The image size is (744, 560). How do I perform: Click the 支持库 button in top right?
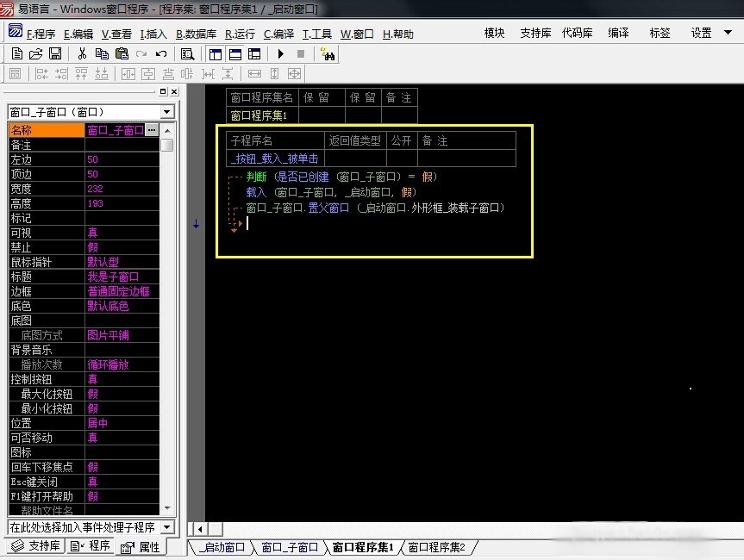pos(535,33)
